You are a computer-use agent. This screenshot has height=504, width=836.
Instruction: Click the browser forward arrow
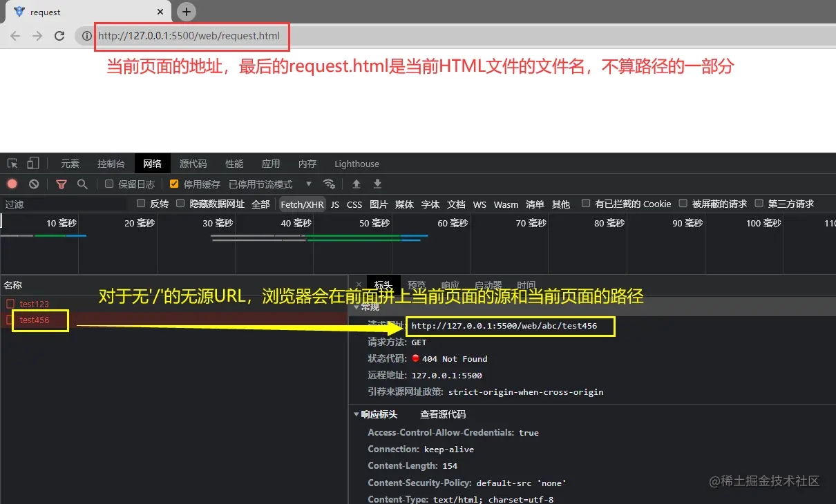pos(37,36)
